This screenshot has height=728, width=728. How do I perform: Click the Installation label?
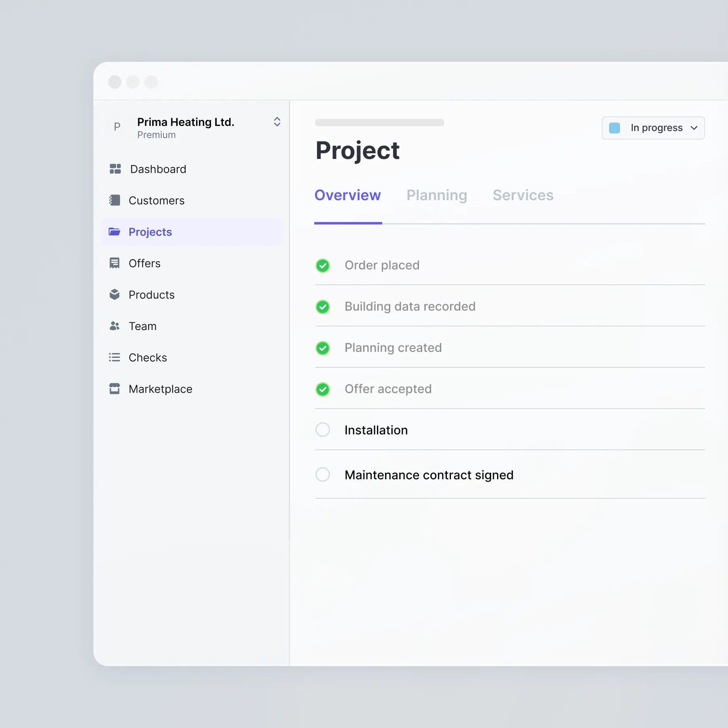coord(376,430)
